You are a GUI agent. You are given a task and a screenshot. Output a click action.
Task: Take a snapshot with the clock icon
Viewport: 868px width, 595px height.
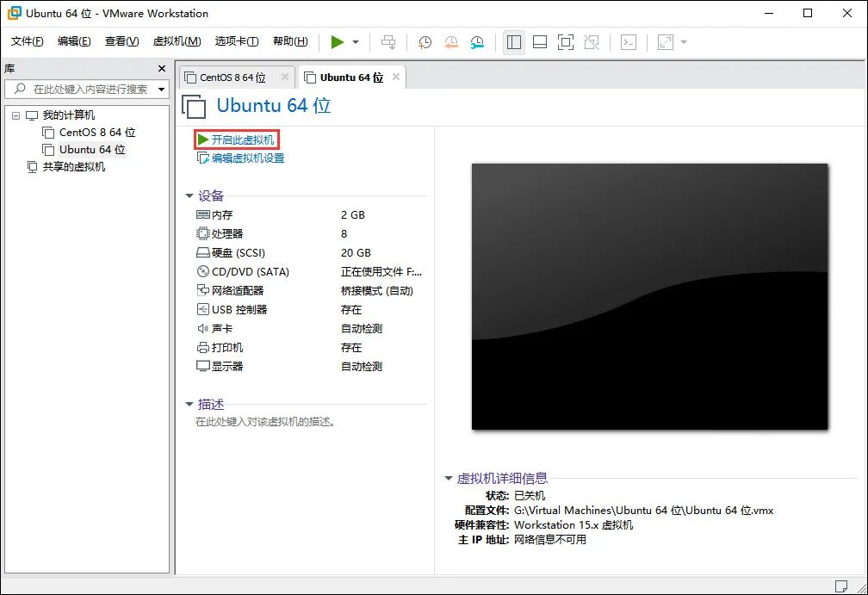[x=425, y=42]
